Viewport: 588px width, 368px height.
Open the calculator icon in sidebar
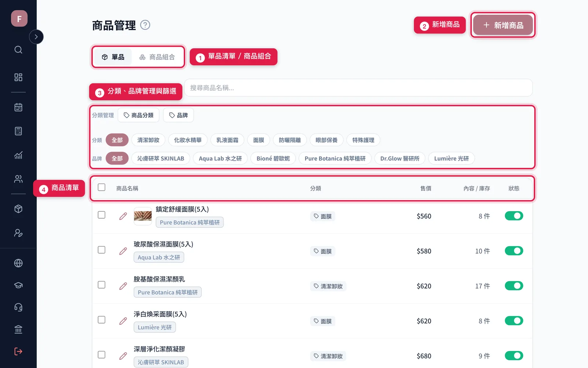[x=18, y=131]
